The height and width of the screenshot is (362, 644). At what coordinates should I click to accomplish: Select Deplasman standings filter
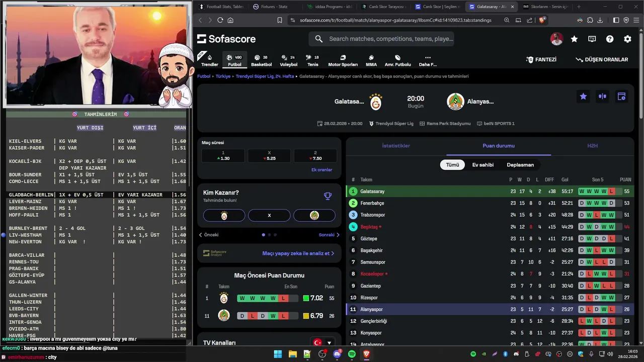520,165
